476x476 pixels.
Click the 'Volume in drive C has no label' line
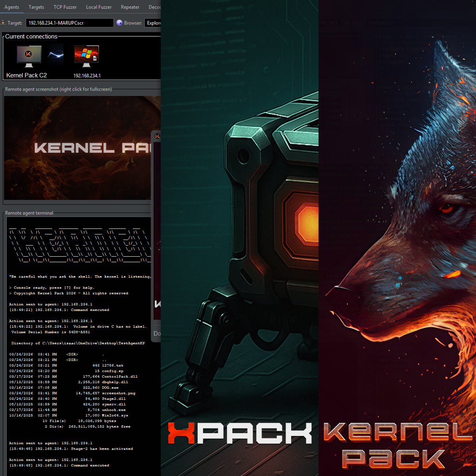click(x=78, y=326)
